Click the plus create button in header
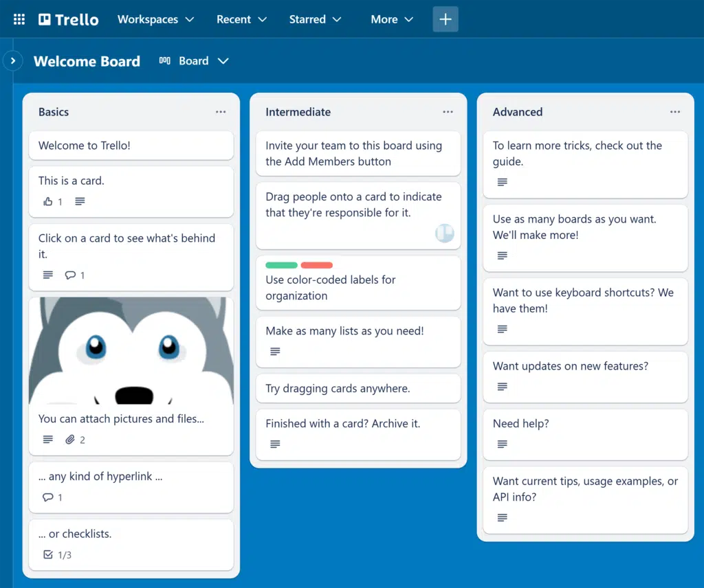This screenshot has width=704, height=588. [x=445, y=19]
